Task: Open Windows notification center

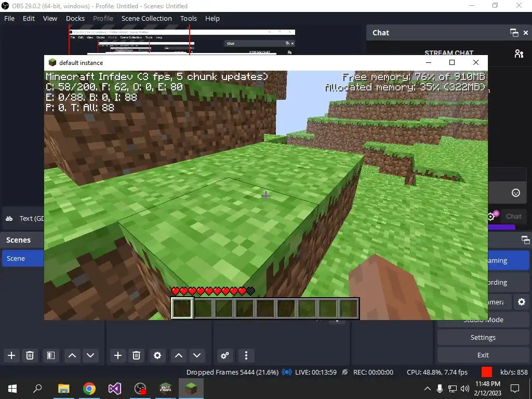Action: click(515, 389)
